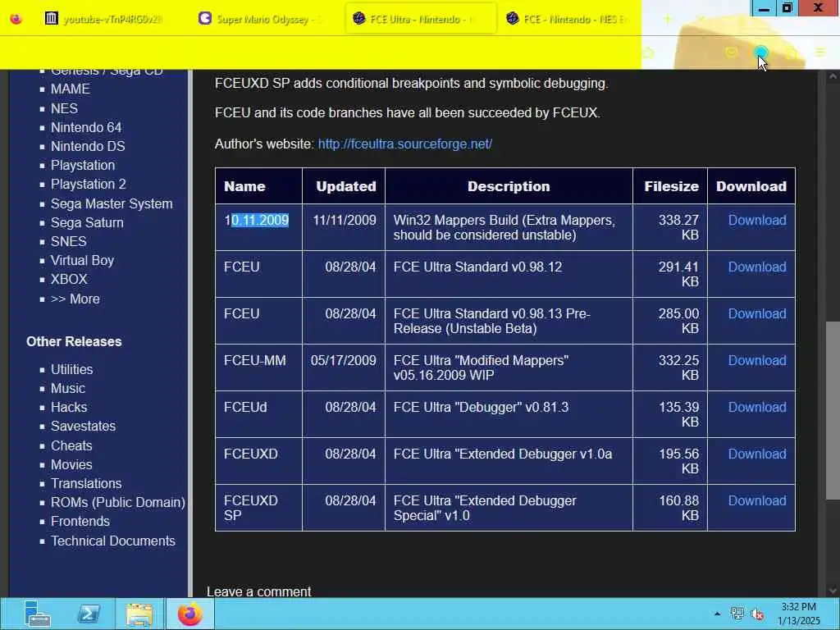Screen dimensions: 840x630
Task: Go to the Nintendo 64 section
Action: tap(86, 127)
